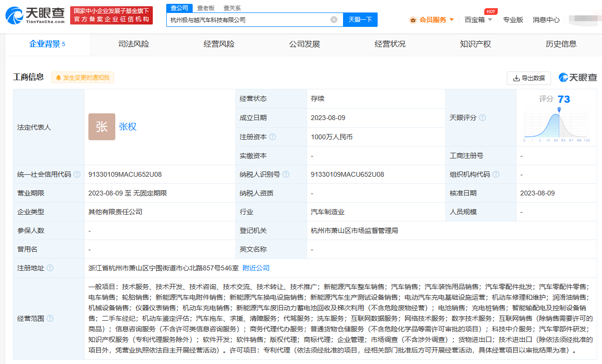Viewport: 602px width, 364px height.
Task: Open the 经营状况 tab
Action: pyautogui.click(x=390, y=44)
